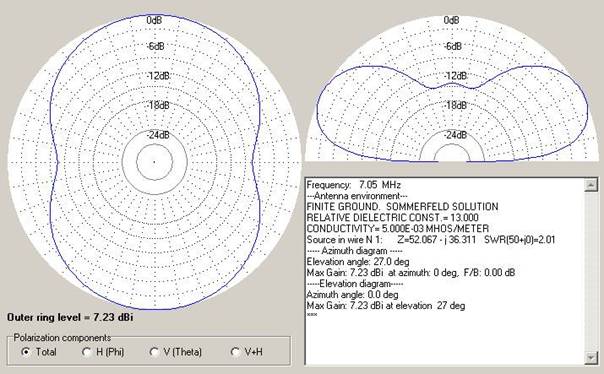604x374 pixels.
Task: Click the Max Gain at elevation 27 deg line
Action: [386, 306]
